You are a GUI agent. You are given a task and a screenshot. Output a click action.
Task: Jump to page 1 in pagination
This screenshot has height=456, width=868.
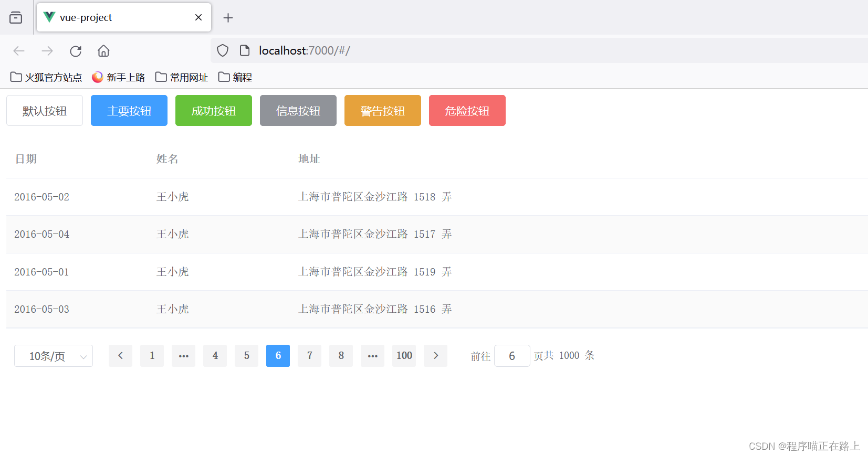152,356
